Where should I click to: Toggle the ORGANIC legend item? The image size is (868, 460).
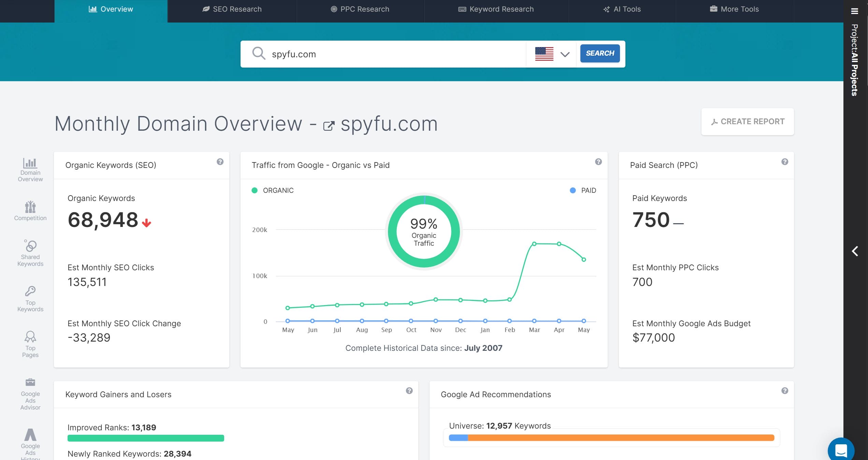(273, 190)
